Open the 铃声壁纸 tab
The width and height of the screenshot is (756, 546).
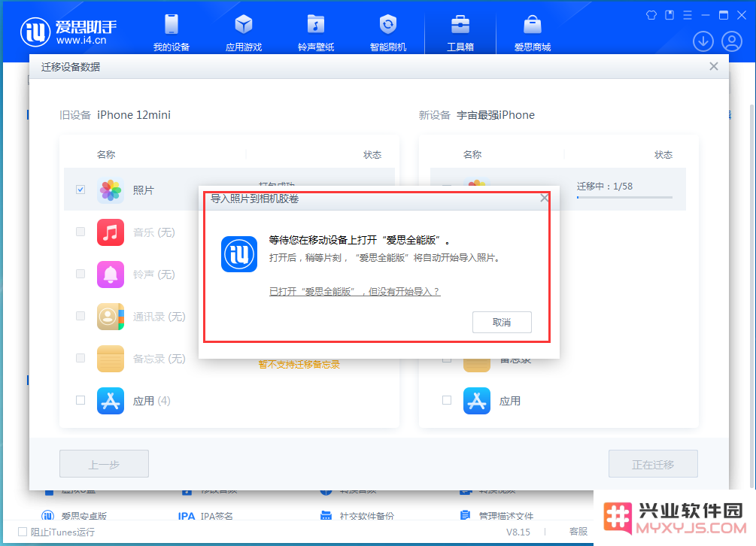click(316, 33)
